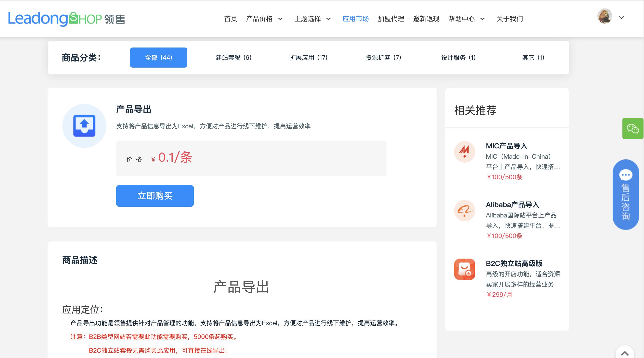Open WeChat contact via the green icon
This screenshot has width=644, height=358.
[633, 128]
